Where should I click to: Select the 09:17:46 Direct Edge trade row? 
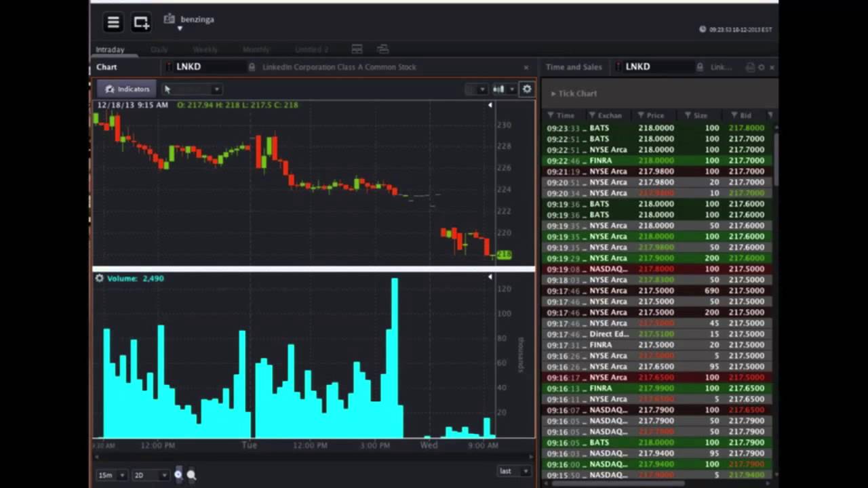[x=657, y=334]
